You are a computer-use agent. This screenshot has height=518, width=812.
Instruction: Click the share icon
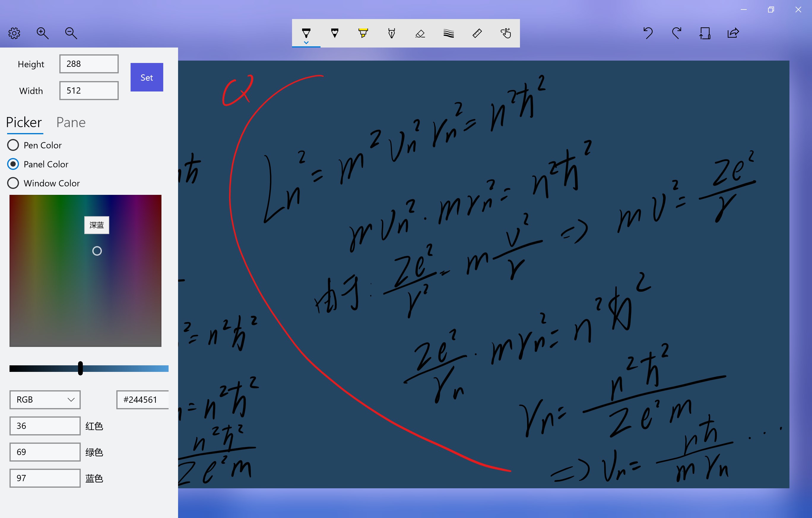click(733, 33)
